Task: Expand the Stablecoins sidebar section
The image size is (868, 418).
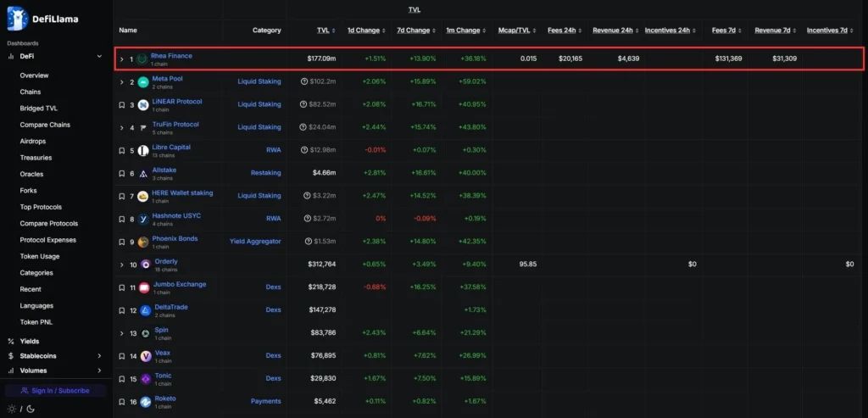Action: tap(99, 356)
